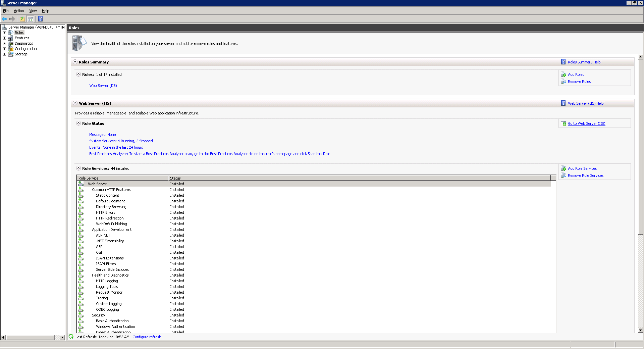Click the tree pane horizontal scrollbar thumb
The image size is (644, 349).
30,337
